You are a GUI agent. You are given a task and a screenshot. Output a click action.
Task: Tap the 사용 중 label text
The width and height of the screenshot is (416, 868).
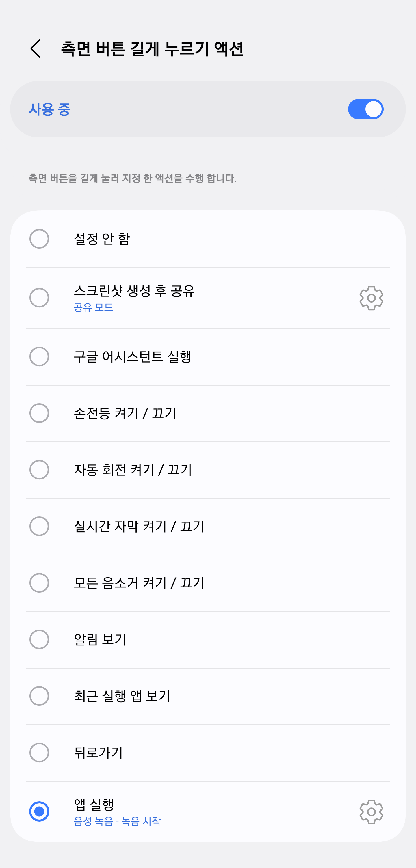pyautogui.click(x=50, y=109)
